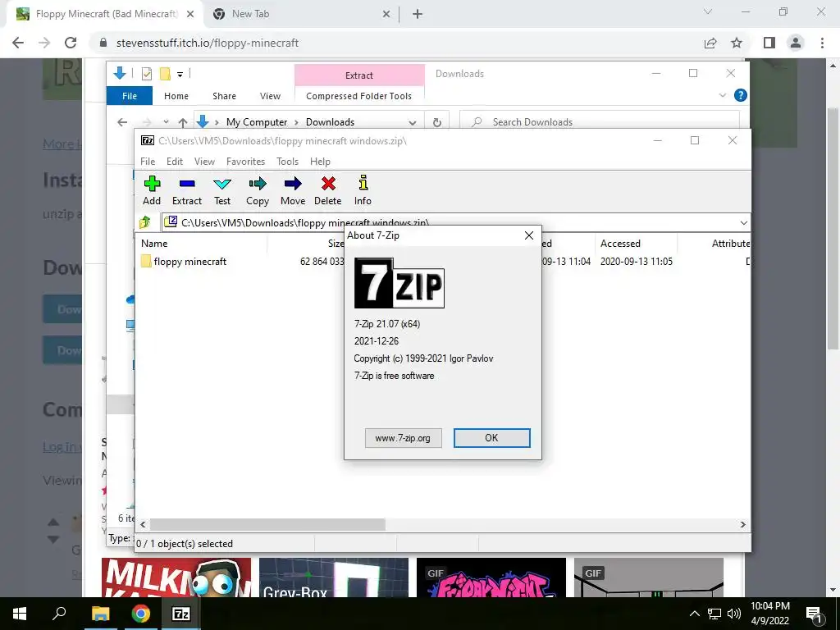Screen dimensions: 840x630
Task: Click Explorer's Help question mark icon
Action: click(741, 95)
